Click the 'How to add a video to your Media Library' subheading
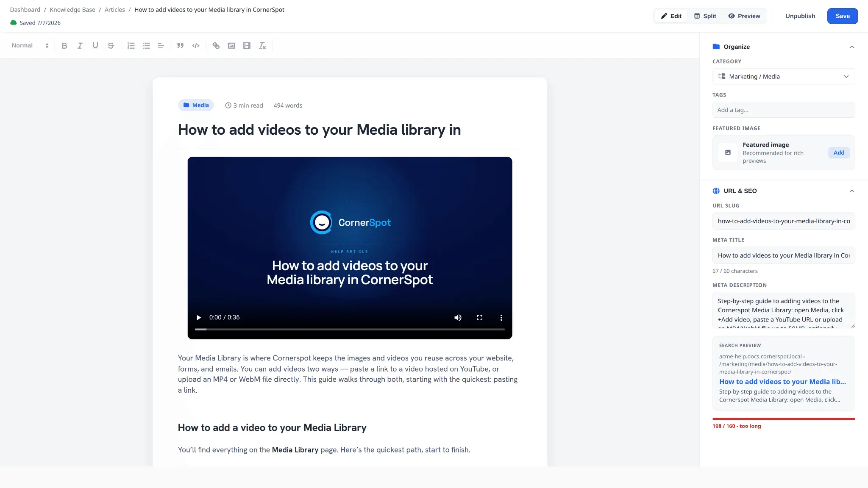This screenshot has height=488, width=868. [272, 428]
